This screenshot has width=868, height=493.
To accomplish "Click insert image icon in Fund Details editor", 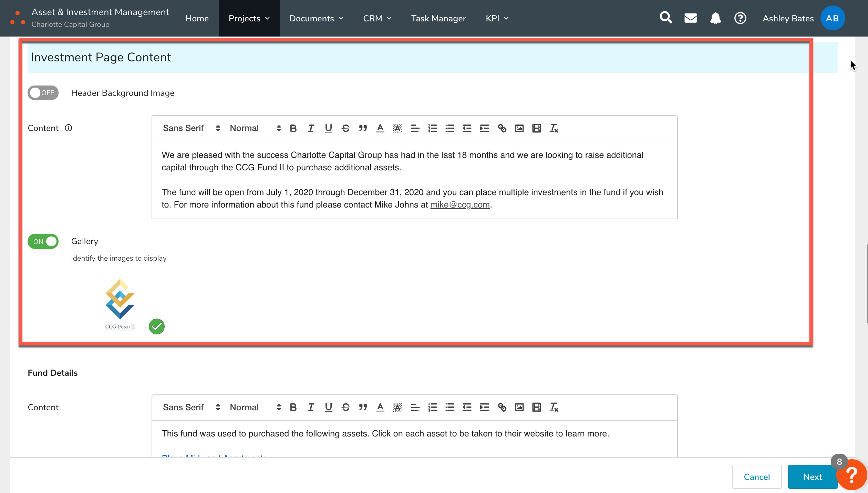I will [x=519, y=407].
